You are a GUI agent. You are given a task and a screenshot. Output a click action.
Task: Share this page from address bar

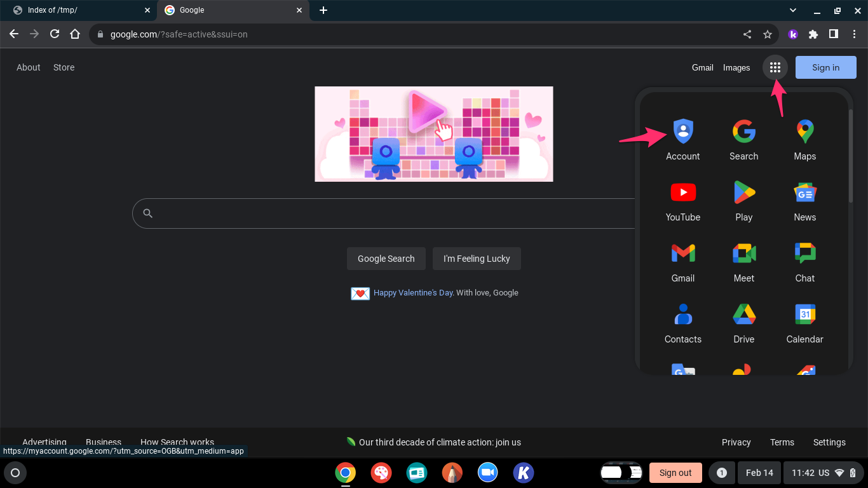pos(747,34)
